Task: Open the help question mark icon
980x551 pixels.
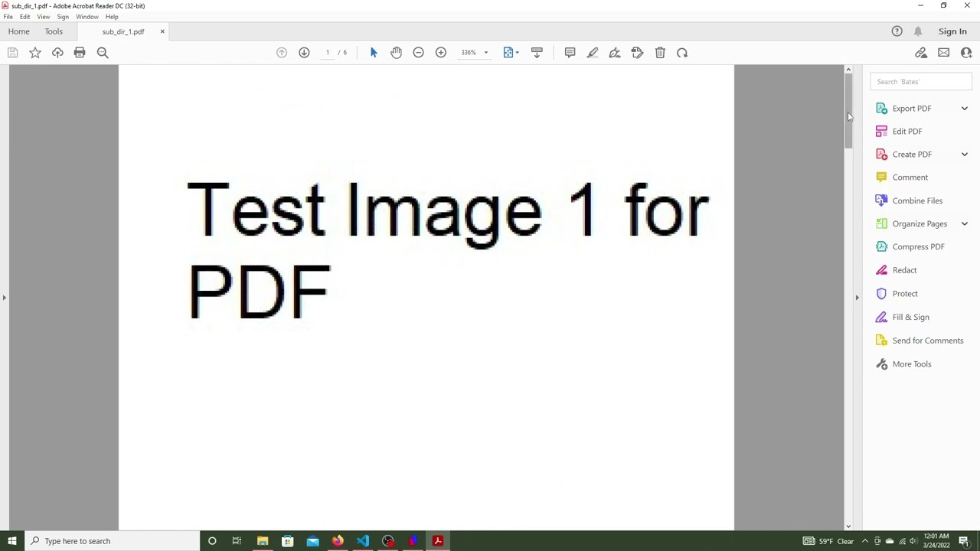Action: pyautogui.click(x=897, y=31)
